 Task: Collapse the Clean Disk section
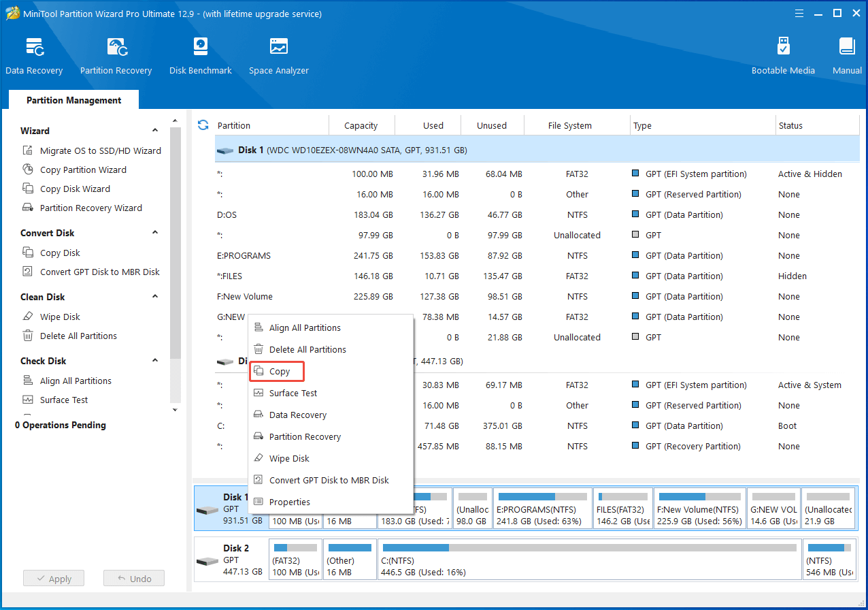[x=155, y=297]
